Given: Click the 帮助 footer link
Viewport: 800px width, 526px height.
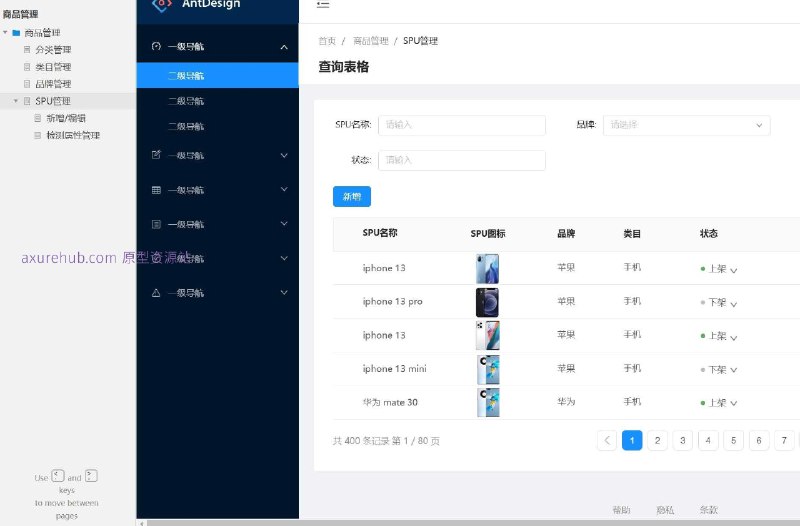Looking at the screenshot, I should pos(621,510).
